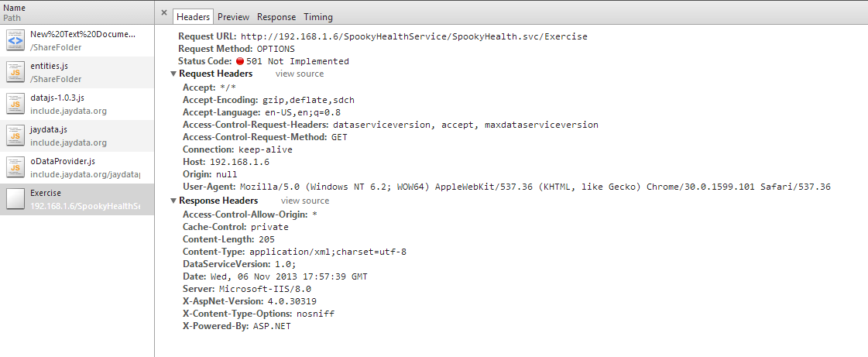Select the jaydata.js request entry
The height and width of the screenshot is (357, 868).
click(x=77, y=136)
